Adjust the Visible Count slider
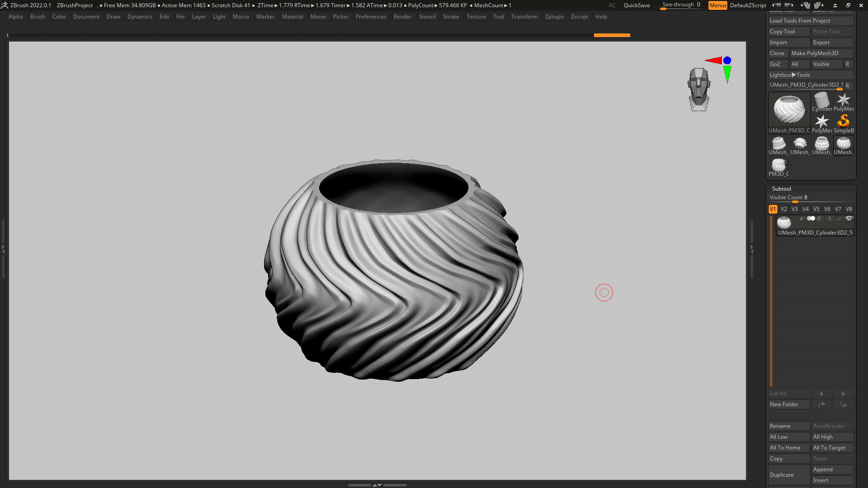 point(811,198)
